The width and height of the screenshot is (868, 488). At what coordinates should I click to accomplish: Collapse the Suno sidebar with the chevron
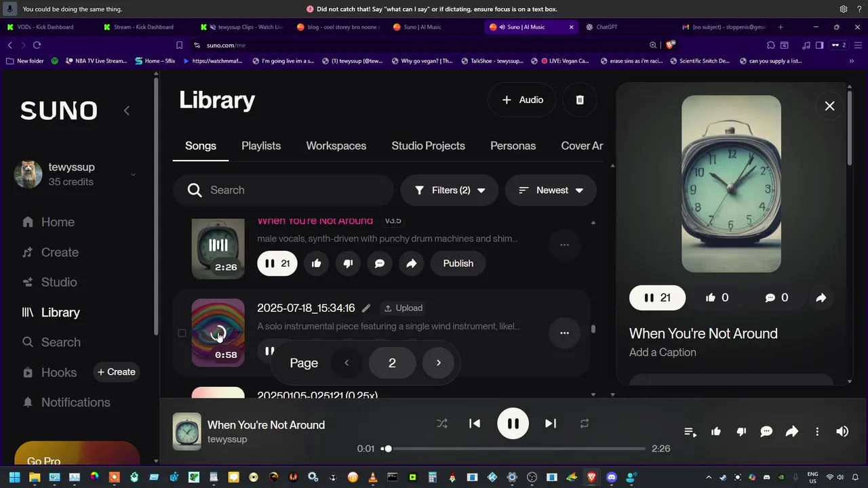pos(126,110)
